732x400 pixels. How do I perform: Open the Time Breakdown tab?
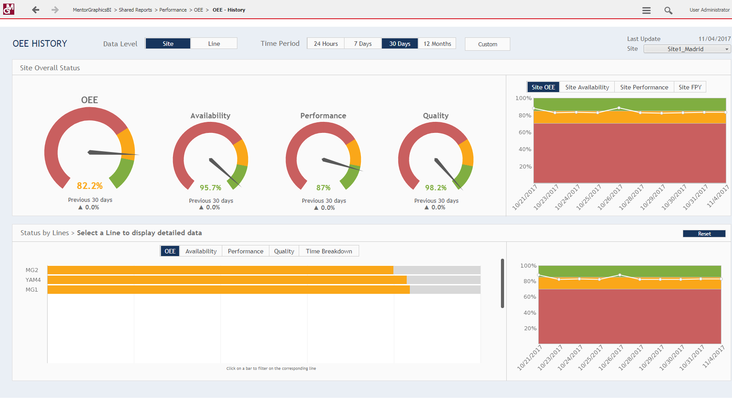(328, 252)
